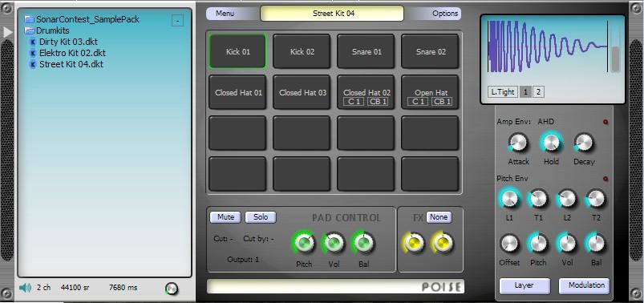The height and width of the screenshot is (303, 644).
Task: Click the Elektro Kit 02.dkt file icon
Action: tap(33, 53)
